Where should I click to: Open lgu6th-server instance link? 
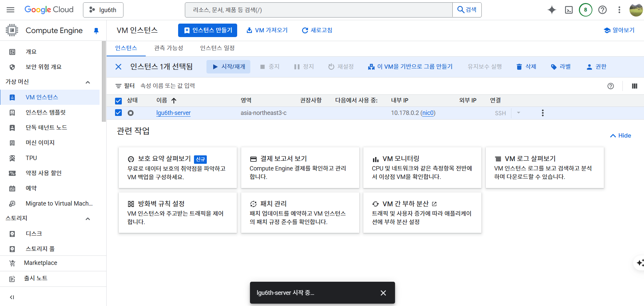(173, 113)
